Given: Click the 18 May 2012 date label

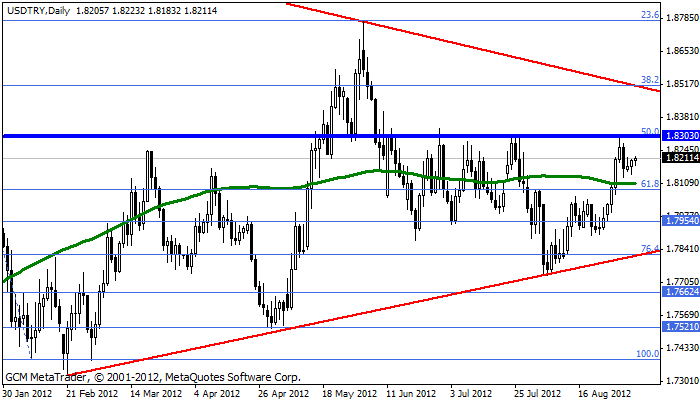Looking at the screenshot, I should [x=350, y=394].
